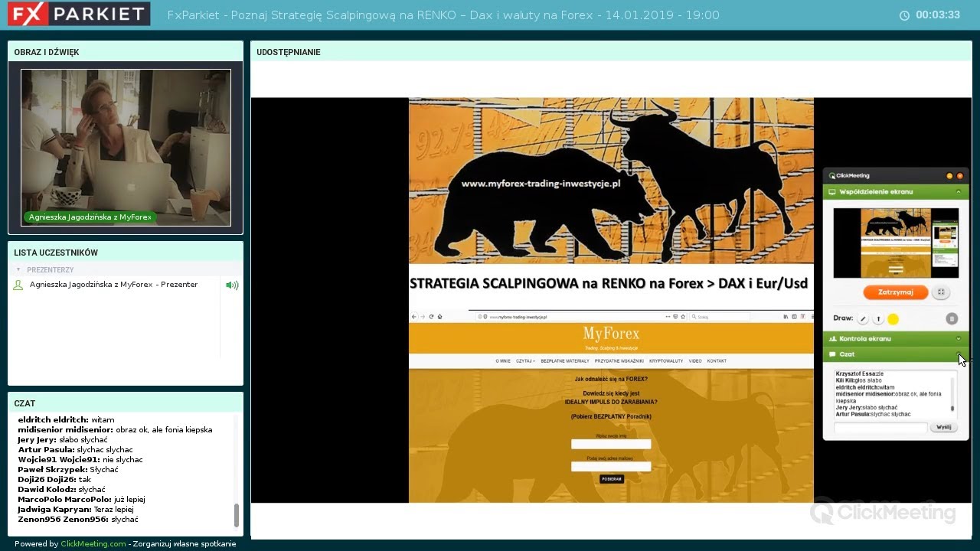Click the clock icon beside the timer
This screenshot has width=980, height=551.
coord(904,15)
